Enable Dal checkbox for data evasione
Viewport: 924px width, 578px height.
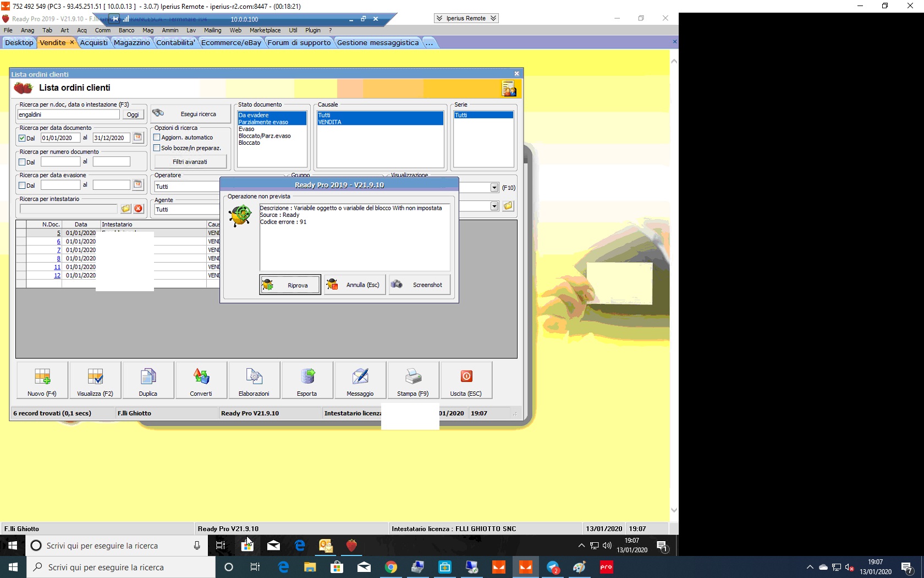click(22, 186)
